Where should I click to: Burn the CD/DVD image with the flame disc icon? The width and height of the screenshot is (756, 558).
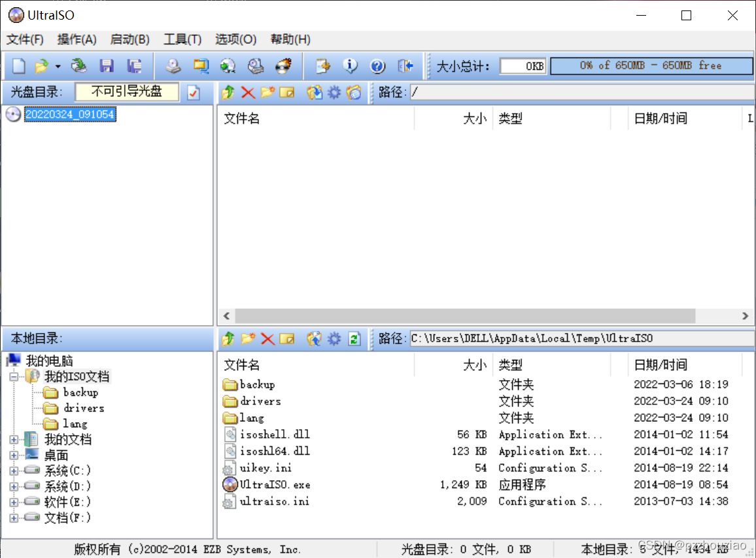tap(284, 65)
